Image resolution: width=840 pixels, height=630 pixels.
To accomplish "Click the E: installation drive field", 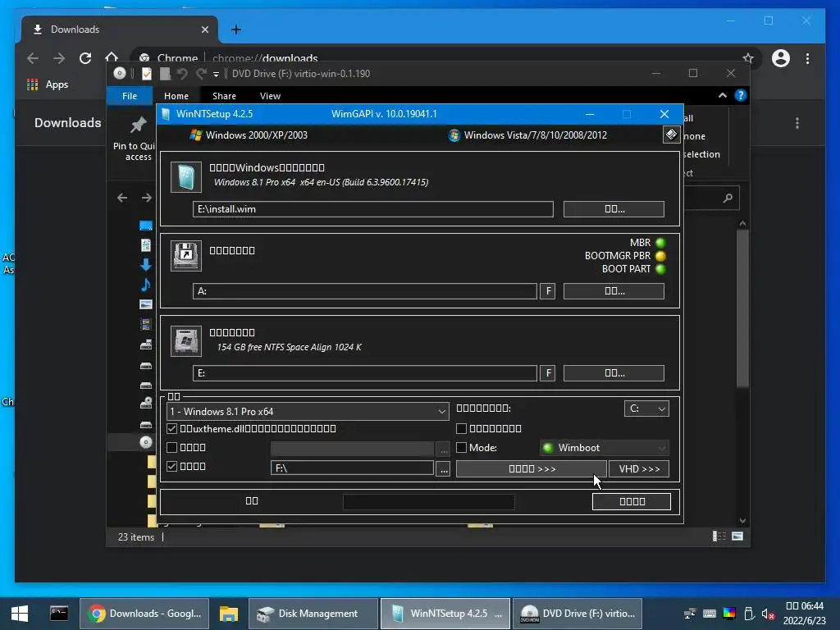I will 365,373.
